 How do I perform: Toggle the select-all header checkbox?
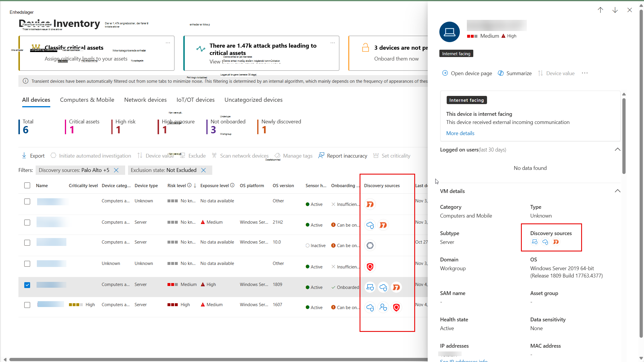27,185
